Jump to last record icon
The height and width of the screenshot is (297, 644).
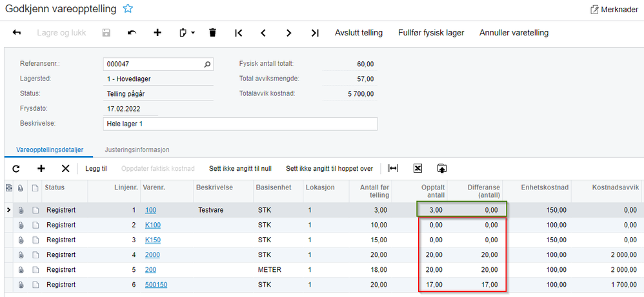tap(315, 33)
